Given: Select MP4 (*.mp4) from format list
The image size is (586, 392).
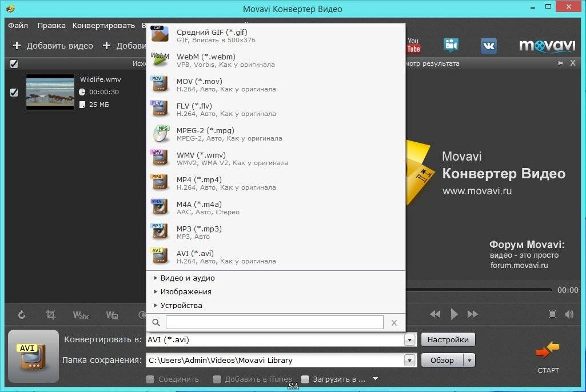Looking at the screenshot, I should [276, 183].
